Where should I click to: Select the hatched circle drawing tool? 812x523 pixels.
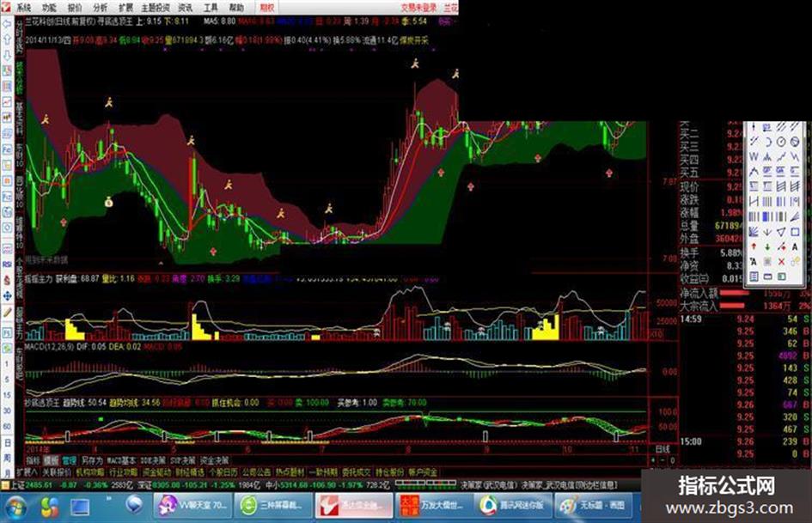795,142
